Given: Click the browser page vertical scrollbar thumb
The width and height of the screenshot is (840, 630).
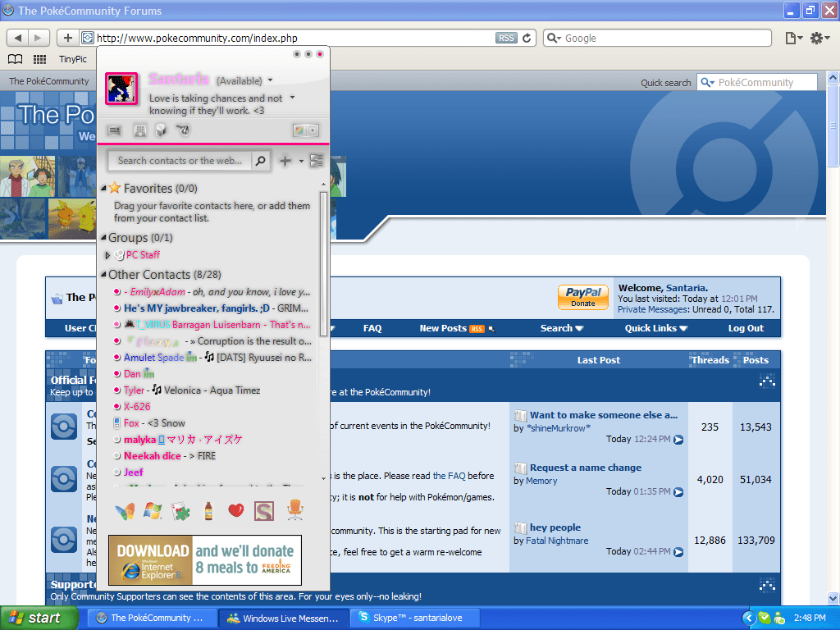Looking at the screenshot, I should coord(833,126).
